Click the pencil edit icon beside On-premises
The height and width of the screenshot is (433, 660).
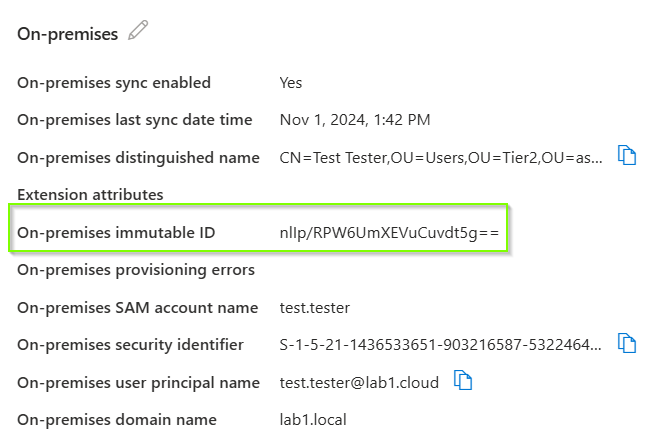[138, 32]
